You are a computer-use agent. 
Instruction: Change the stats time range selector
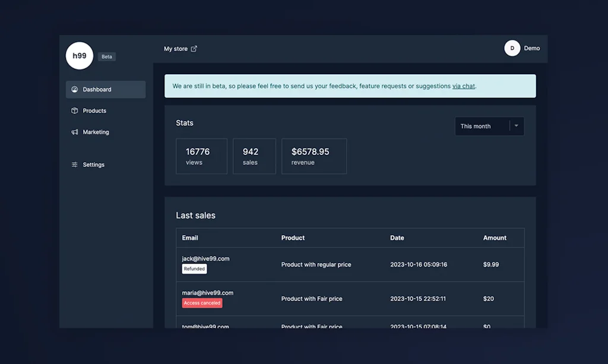click(x=489, y=126)
